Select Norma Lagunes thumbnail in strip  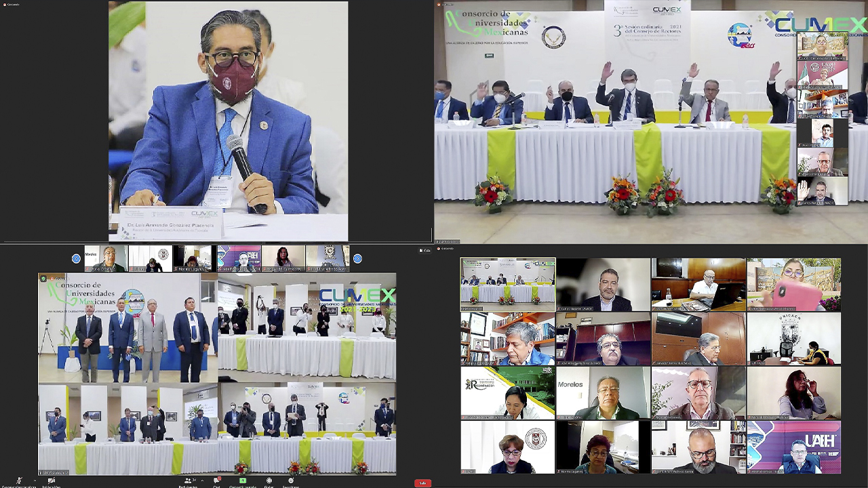194,258
